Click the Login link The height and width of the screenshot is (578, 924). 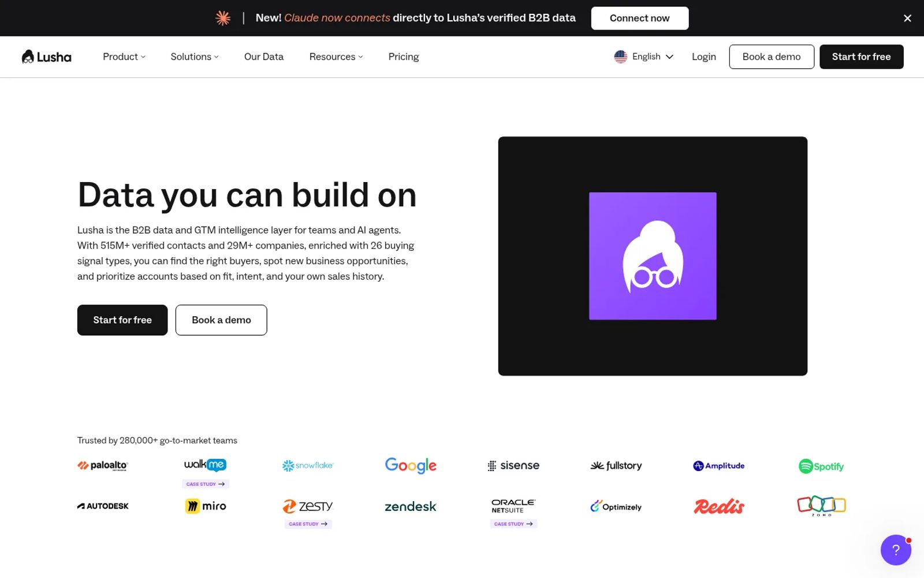tap(704, 57)
